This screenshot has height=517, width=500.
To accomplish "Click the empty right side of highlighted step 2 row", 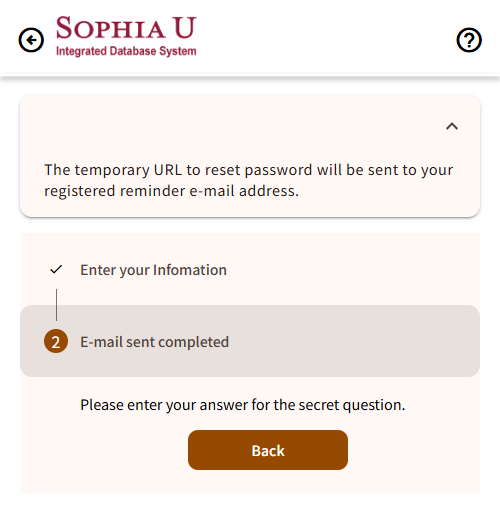I will pos(353,341).
